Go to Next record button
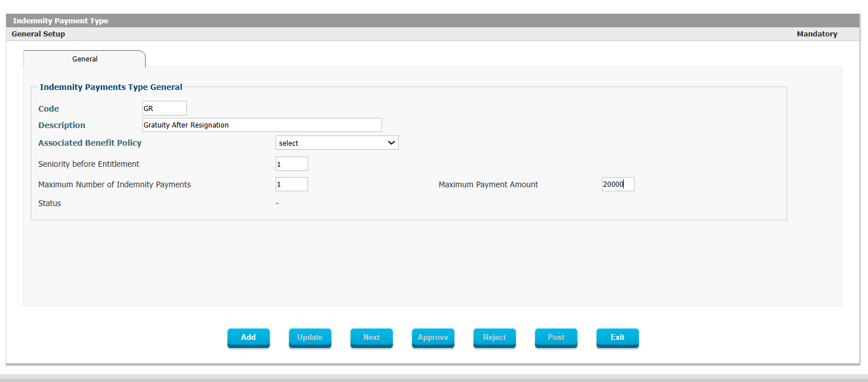 pos(371,338)
